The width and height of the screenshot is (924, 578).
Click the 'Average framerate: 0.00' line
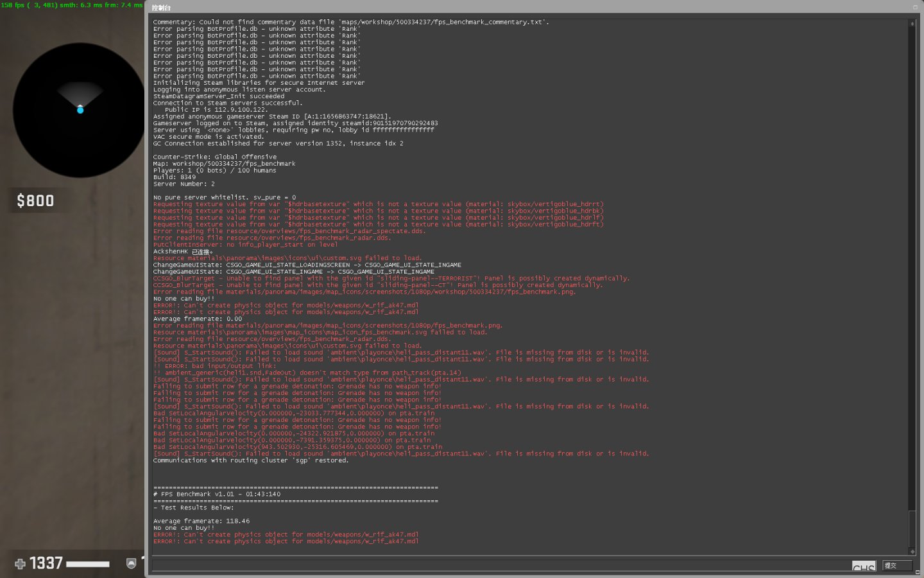(x=198, y=319)
